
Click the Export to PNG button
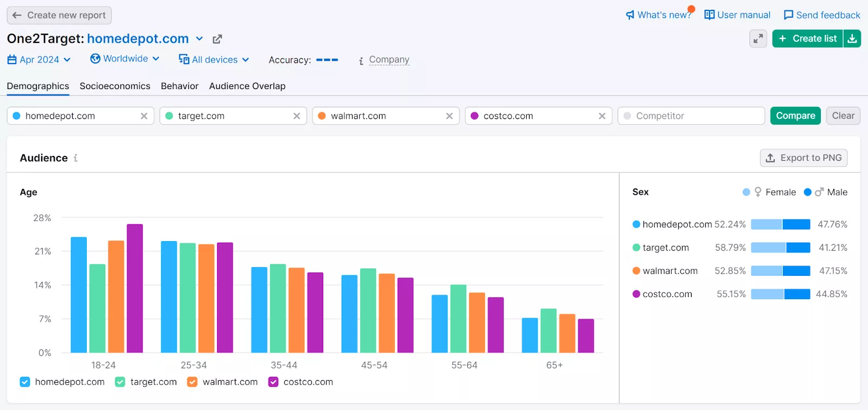tap(803, 158)
